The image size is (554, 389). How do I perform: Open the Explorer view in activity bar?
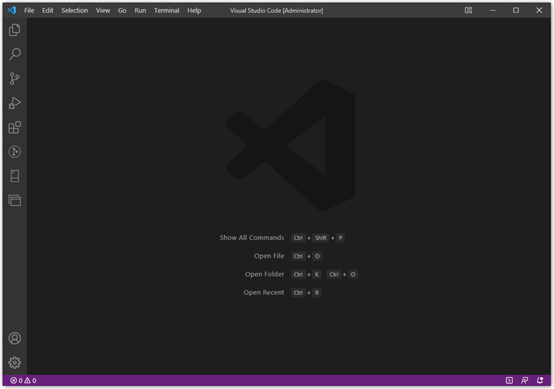tap(14, 30)
